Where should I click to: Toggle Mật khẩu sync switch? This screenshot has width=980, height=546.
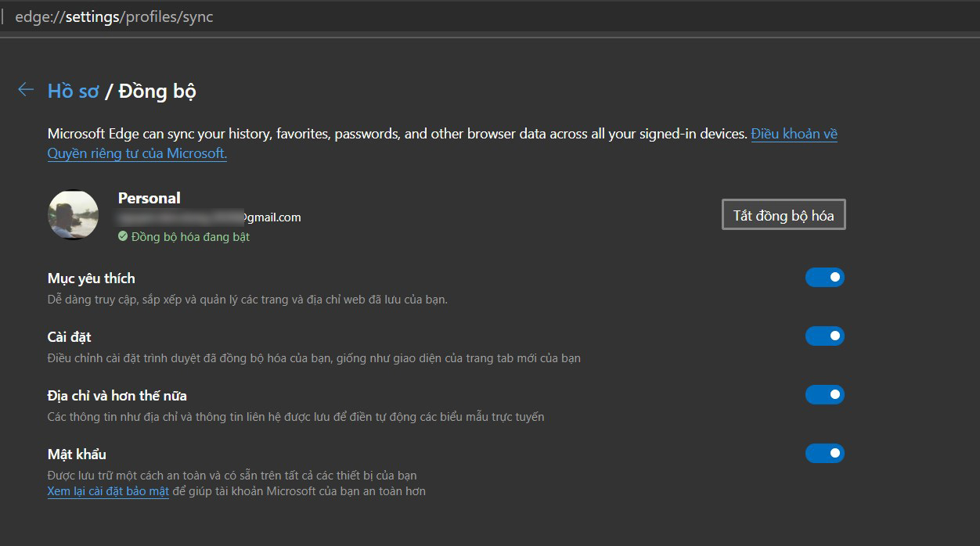pyautogui.click(x=825, y=453)
